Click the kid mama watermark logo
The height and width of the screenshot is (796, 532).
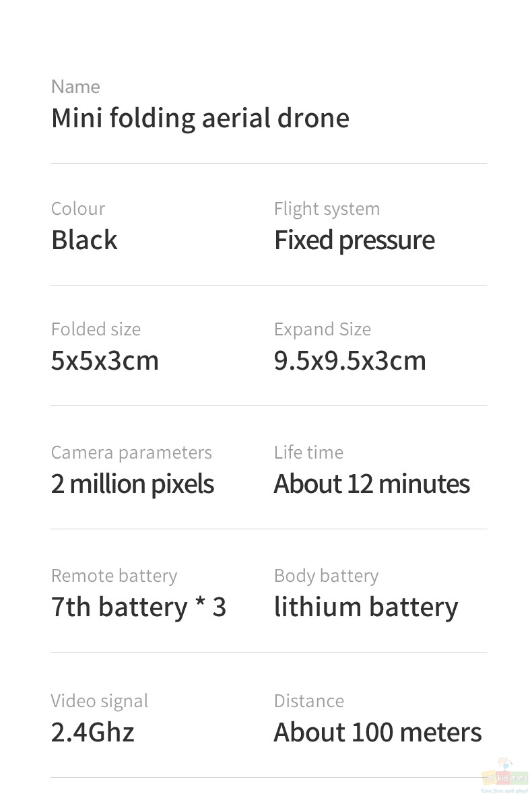[x=505, y=776]
